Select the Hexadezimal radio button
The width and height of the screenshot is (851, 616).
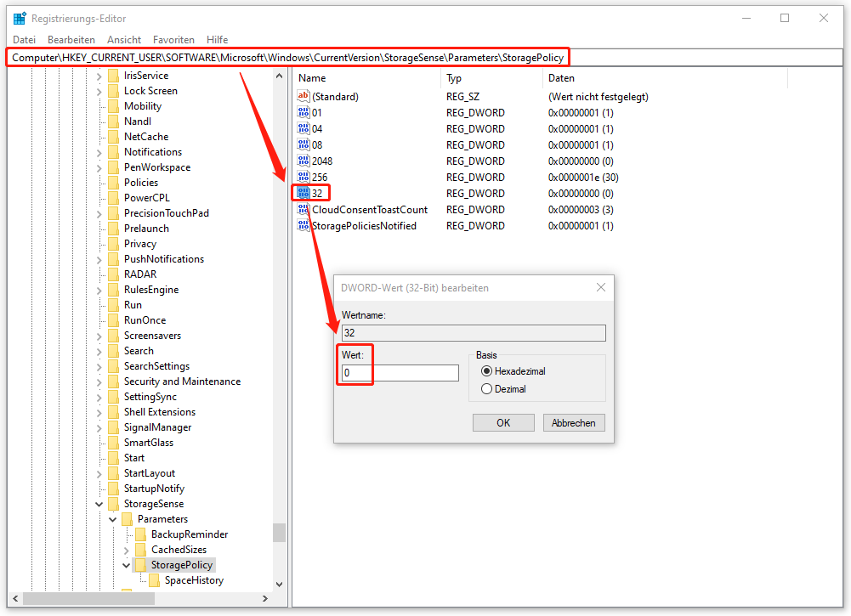(486, 371)
